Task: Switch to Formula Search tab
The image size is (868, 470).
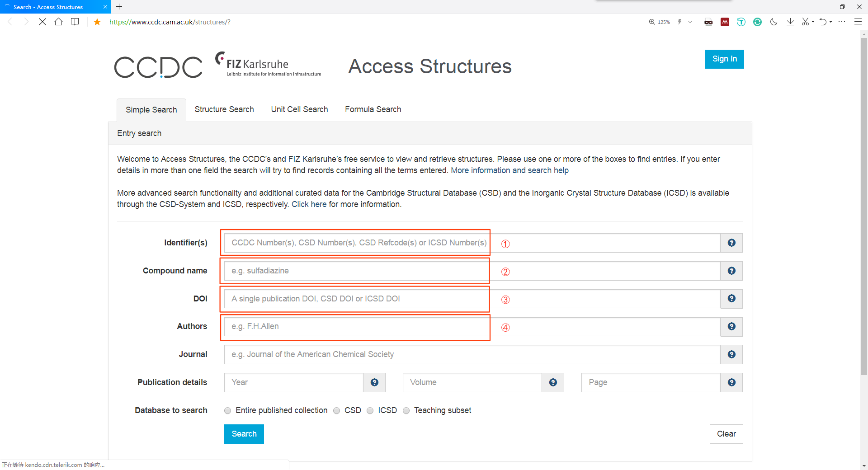Action: click(373, 109)
